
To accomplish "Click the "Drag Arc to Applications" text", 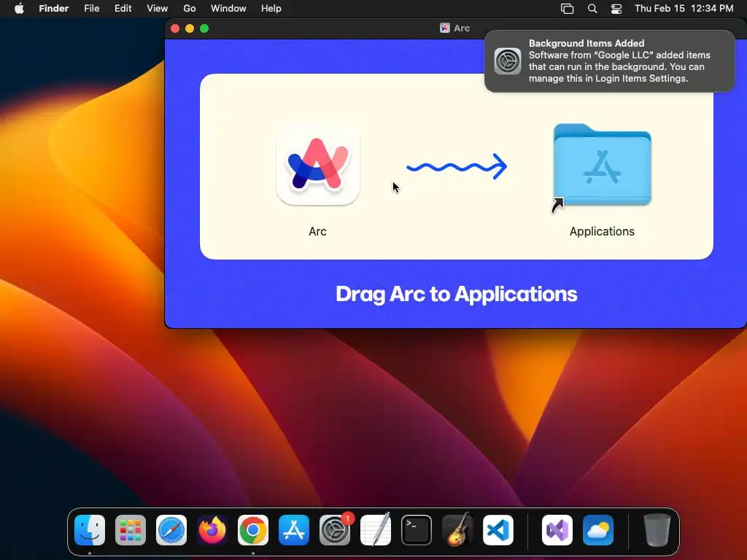I will (x=457, y=294).
